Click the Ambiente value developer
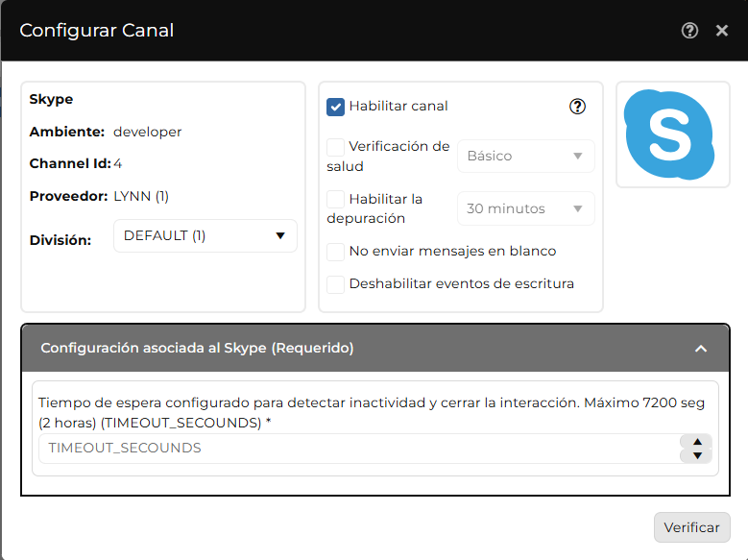 point(148,133)
